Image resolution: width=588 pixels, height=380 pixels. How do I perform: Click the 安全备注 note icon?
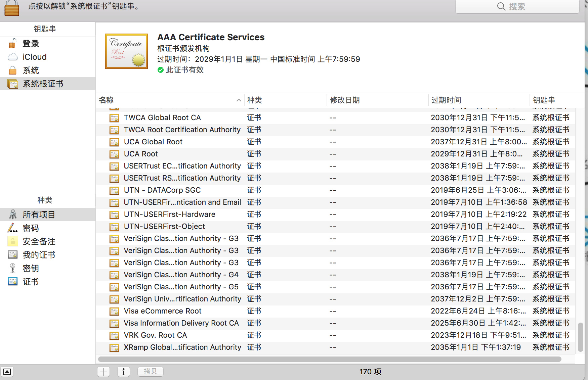[x=12, y=241]
